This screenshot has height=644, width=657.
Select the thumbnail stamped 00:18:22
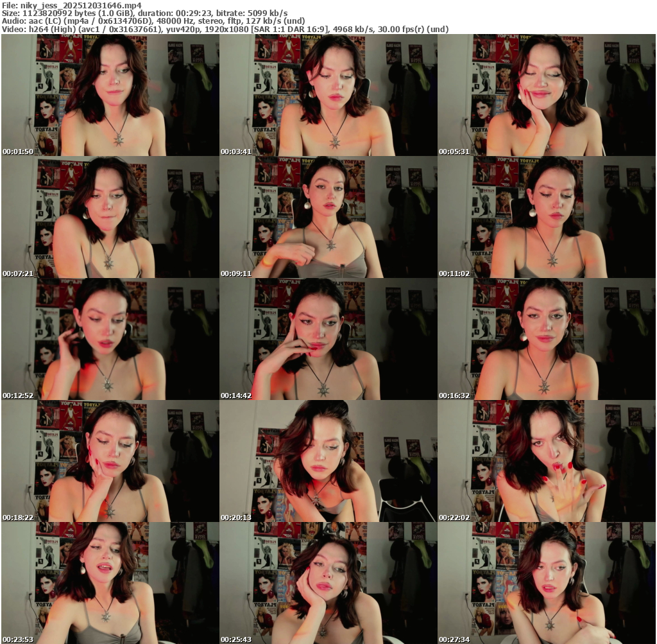110,461
